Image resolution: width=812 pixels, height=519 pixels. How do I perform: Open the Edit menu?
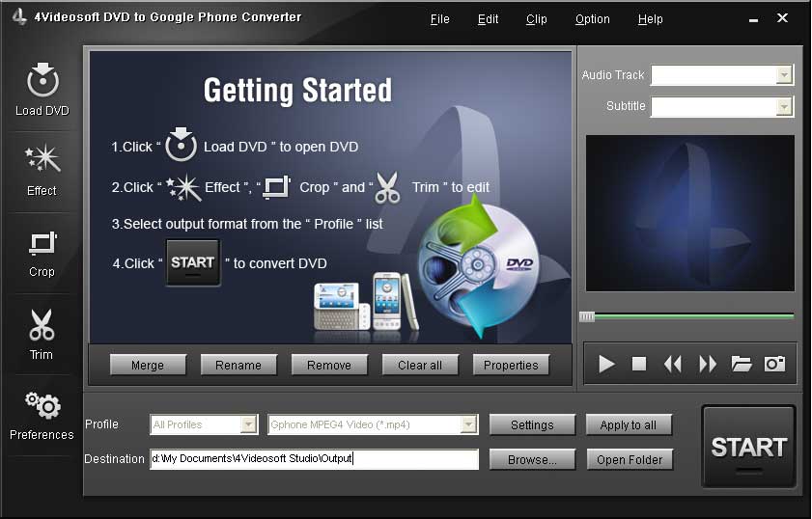coord(488,19)
